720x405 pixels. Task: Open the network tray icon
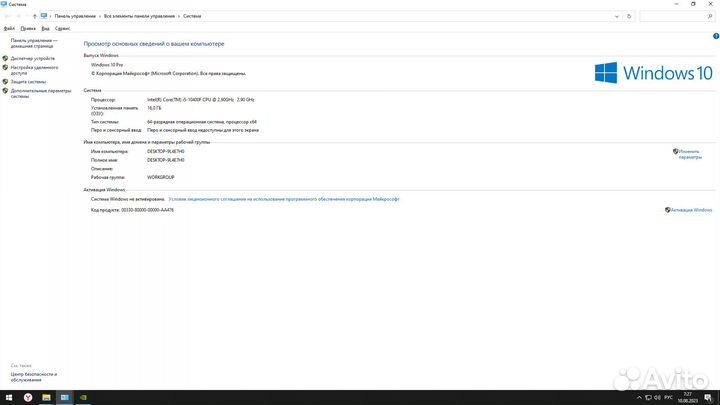(x=648, y=398)
